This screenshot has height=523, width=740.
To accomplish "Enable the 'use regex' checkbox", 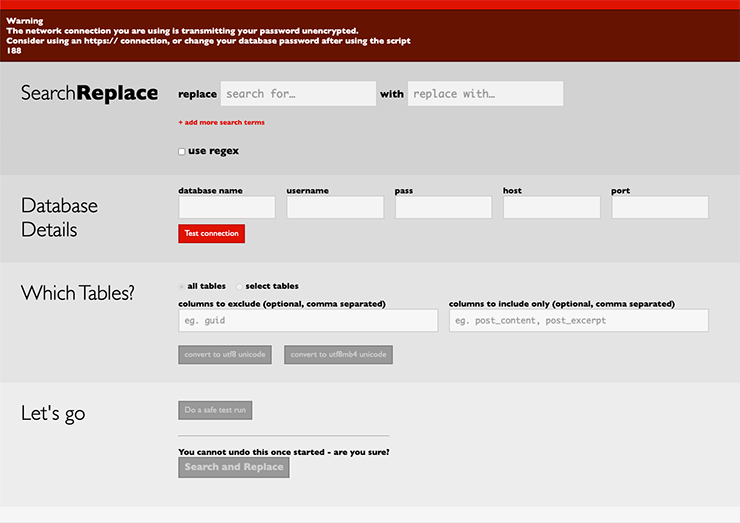I will coord(182,152).
